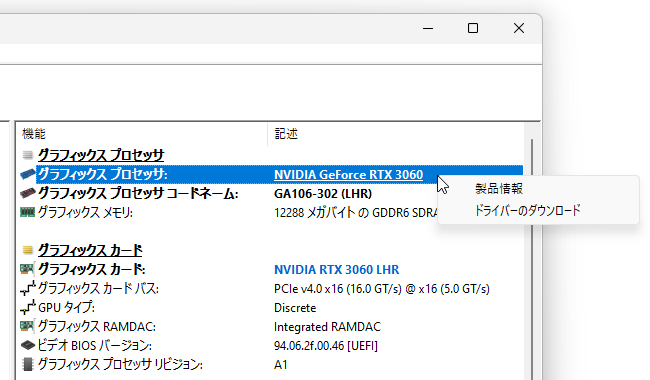Click the 12288 メガバイト GDDR6 value
The width and height of the screenshot is (650, 380).
[x=356, y=213]
